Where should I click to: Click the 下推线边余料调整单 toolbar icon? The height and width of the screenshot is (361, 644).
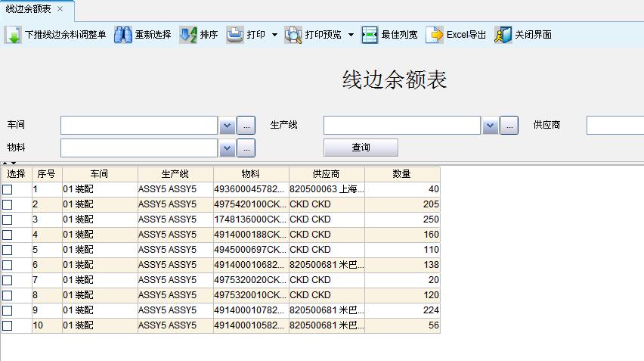pyautogui.click(x=13, y=35)
